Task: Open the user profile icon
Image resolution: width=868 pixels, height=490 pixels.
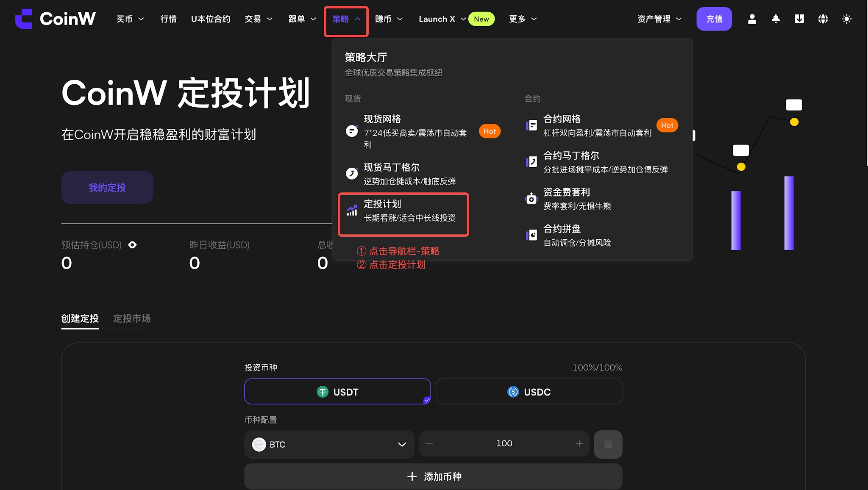Action: tap(752, 19)
